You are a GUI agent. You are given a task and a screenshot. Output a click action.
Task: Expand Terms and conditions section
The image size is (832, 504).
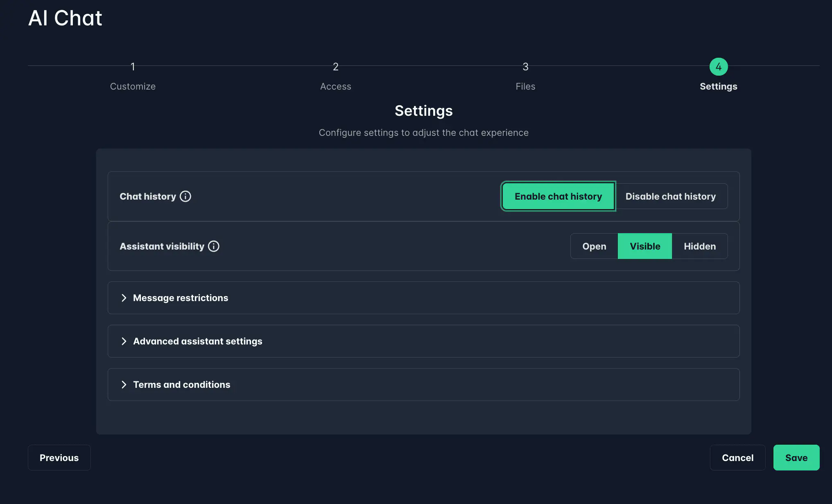[x=182, y=385]
